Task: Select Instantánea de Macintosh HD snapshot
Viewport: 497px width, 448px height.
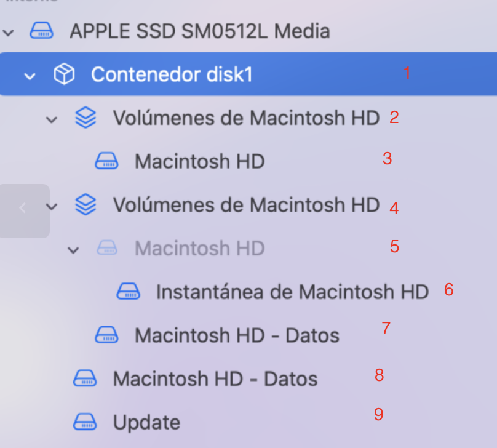Action: tap(292, 292)
